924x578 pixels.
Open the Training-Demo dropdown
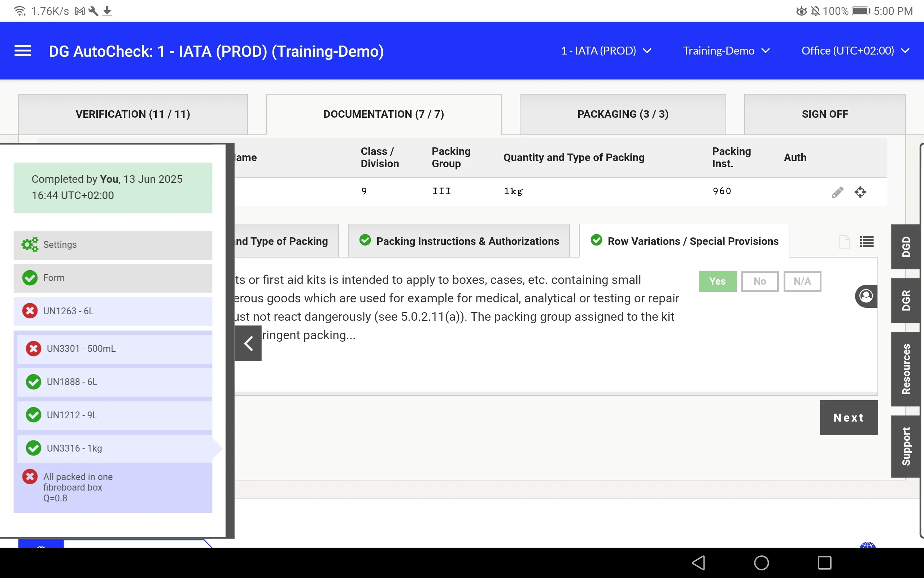pyautogui.click(x=726, y=51)
